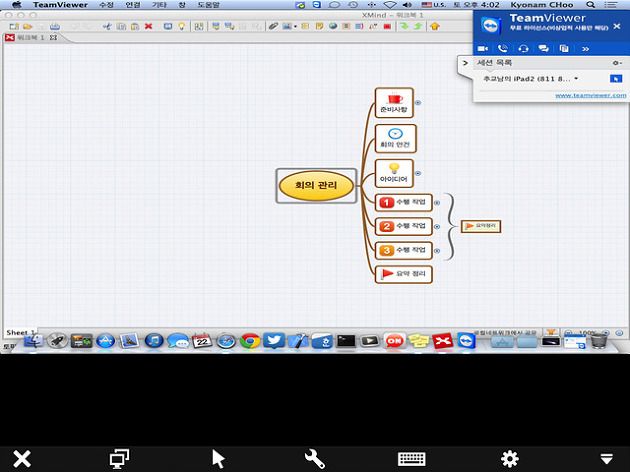630x472 pixels.
Task: Open iPad2 session dropdown arrow
Action: tap(576, 79)
